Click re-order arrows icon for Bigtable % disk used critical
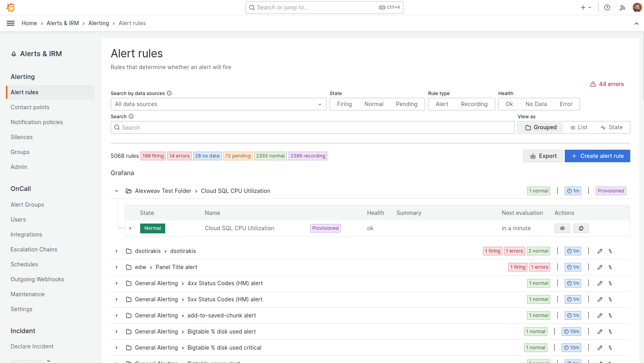This screenshot has width=644, height=363. point(610,348)
